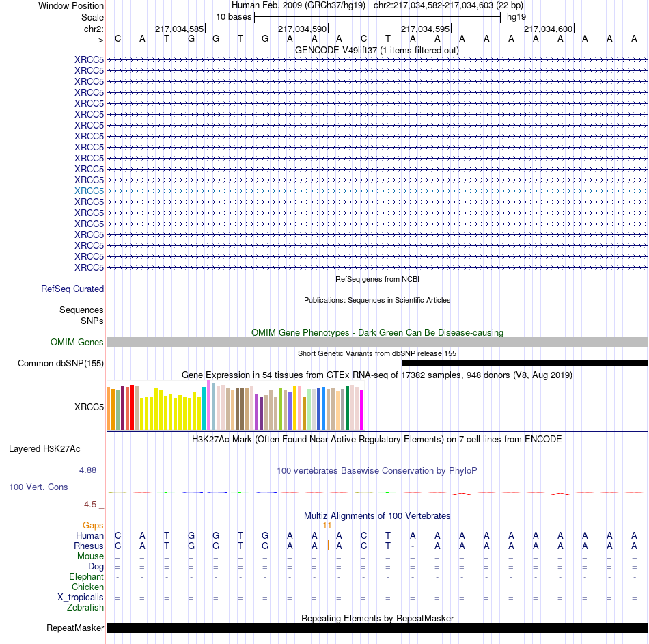
Task: Click Repeating Elements by RepeatMasker title
Action: pos(377,618)
